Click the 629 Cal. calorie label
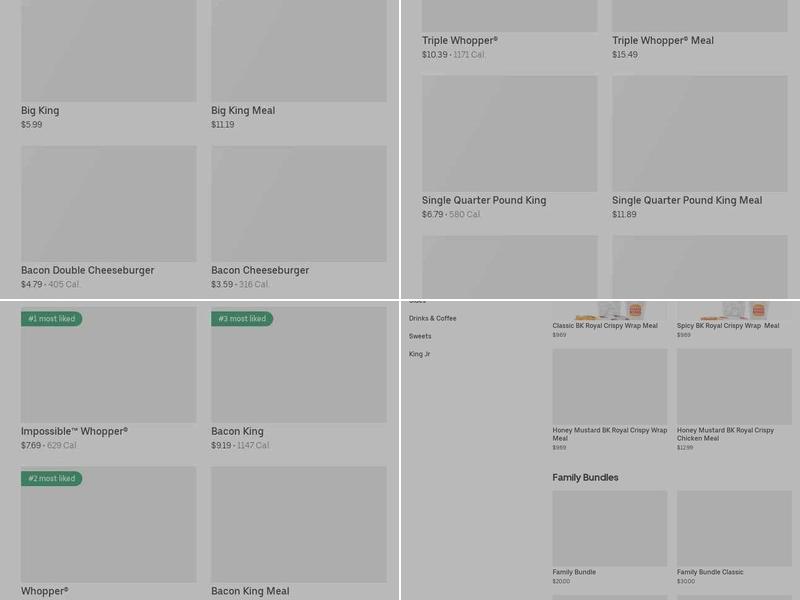The width and height of the screenshot is (800, 600). (62, 445)
